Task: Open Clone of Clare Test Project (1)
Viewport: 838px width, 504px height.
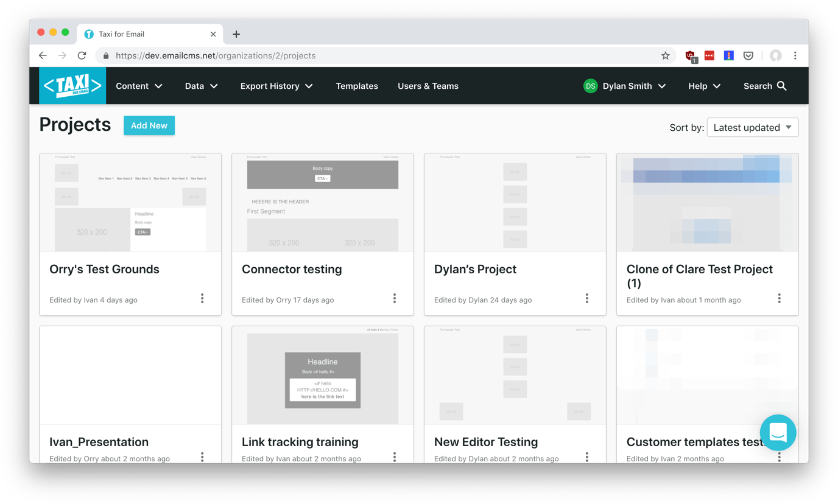Action: coord(700,276)
